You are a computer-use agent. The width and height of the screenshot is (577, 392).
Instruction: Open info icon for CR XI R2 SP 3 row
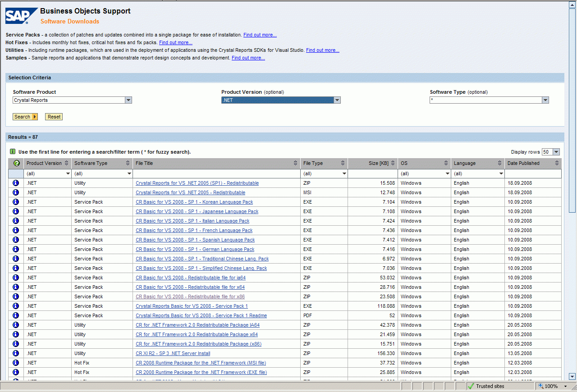[16, 353]
